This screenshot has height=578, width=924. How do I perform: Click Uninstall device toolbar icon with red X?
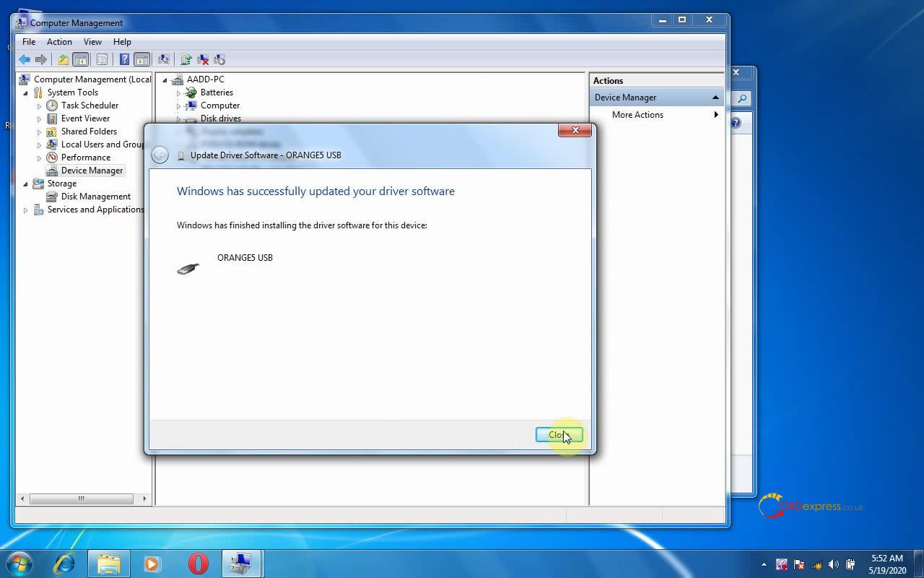point(203,59)
